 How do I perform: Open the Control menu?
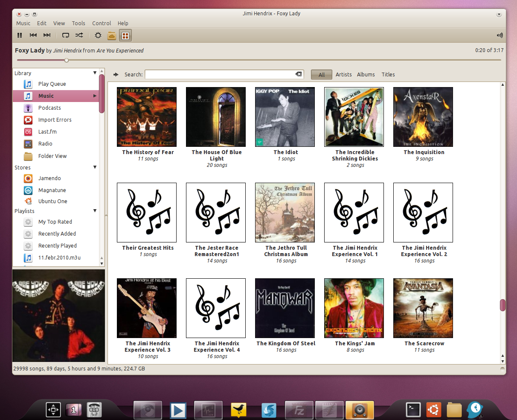click(x=102, y=23)
